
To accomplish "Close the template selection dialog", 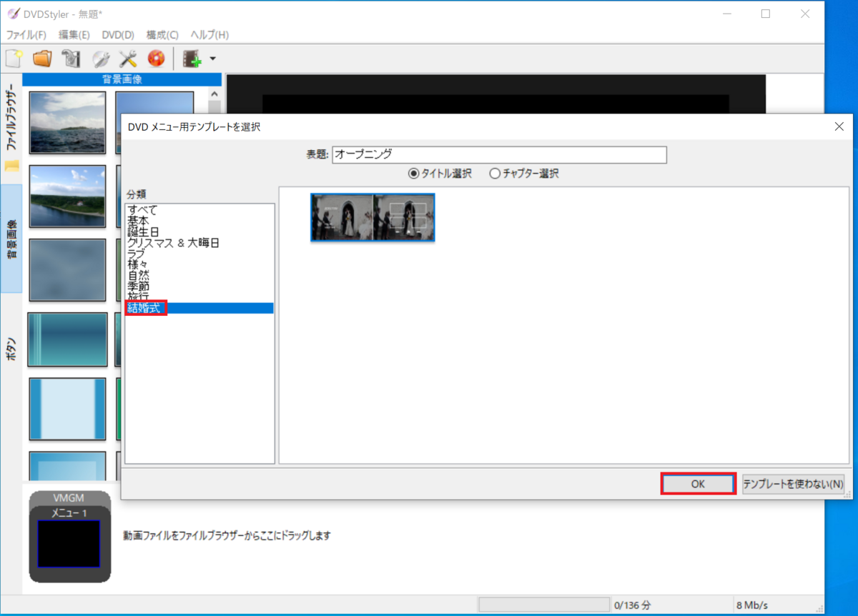I will coord(839,126).
